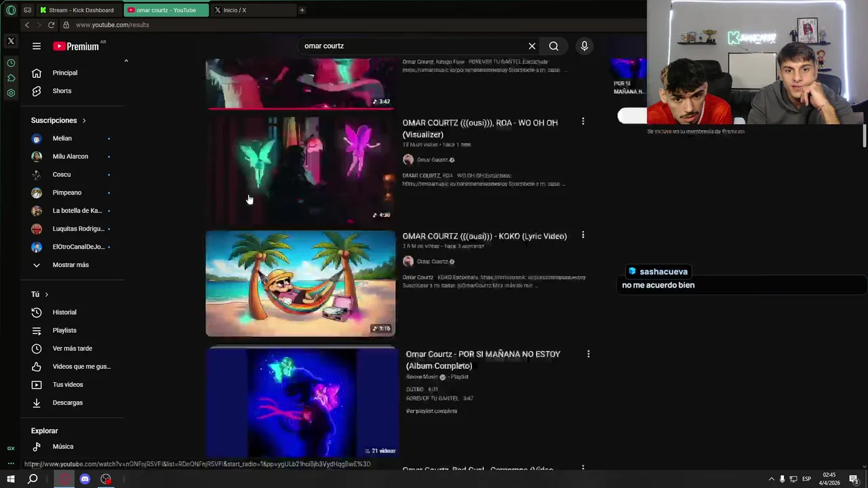868x488 pixels.
Task: Open Ver más tarde list
Action: (72, 348)
